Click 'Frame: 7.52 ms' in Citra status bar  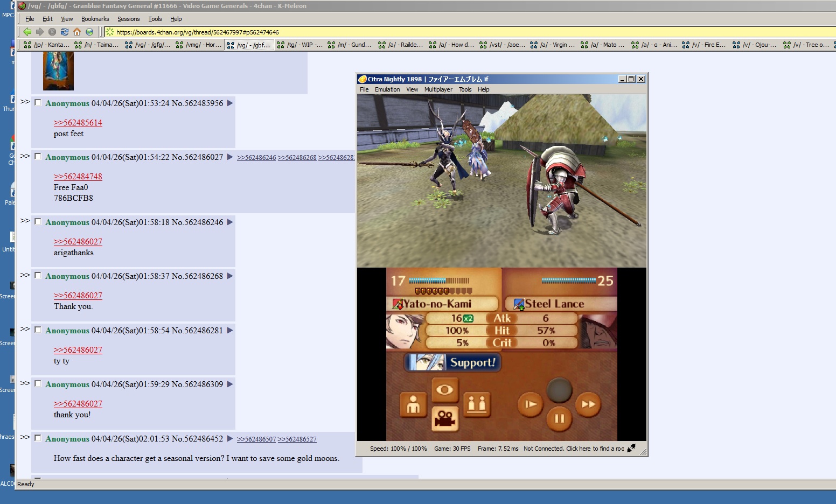coord(498,449)
